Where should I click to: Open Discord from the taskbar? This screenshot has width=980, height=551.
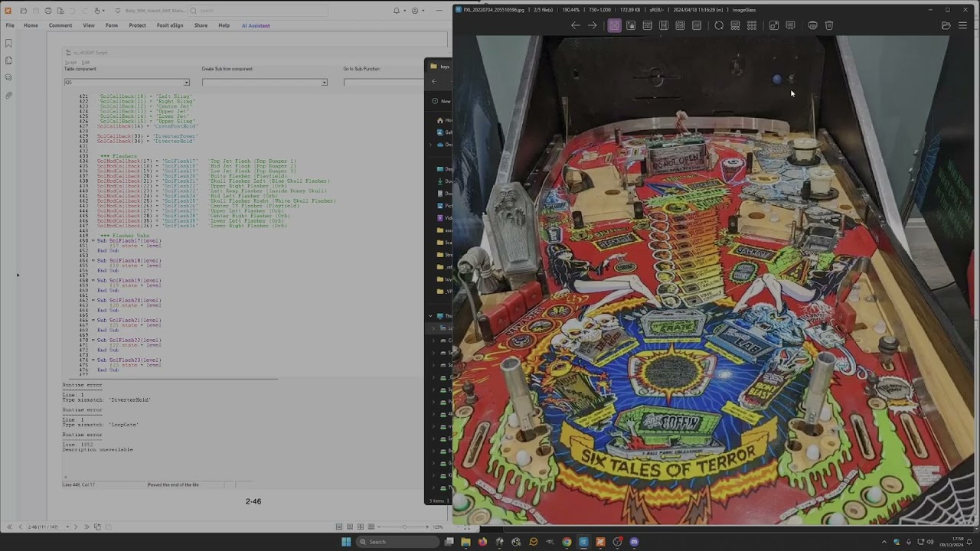(634, 542)
